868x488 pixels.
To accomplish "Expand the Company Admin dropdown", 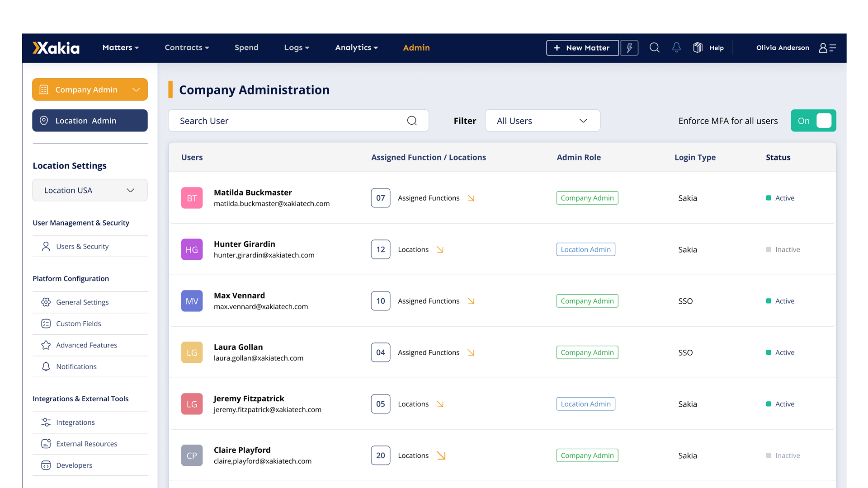I will pyautogui.click(x=90, y=89).
